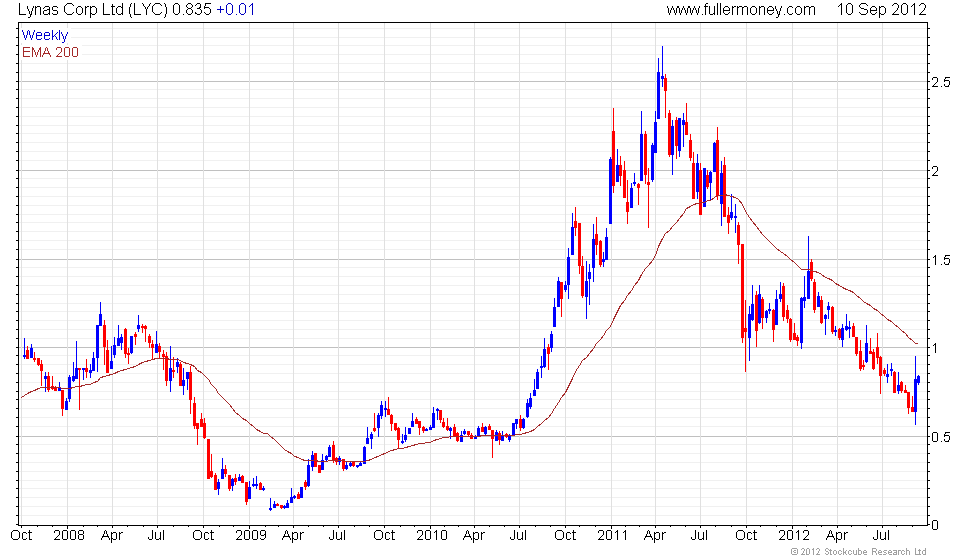This screenshot has height=560, width=980.
Task: Click the 2009 x-axis label
Action: pyautogui.click(x=251, y=536)
